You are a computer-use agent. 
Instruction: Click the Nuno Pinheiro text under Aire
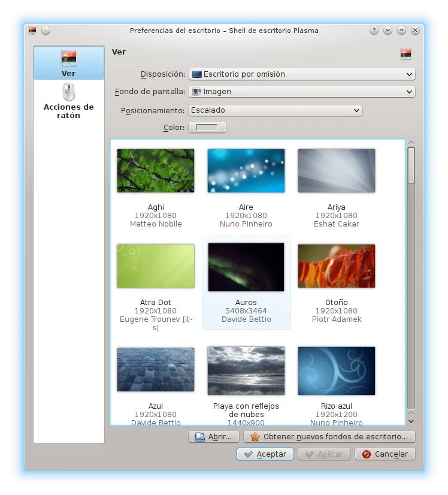pos(246,224)
